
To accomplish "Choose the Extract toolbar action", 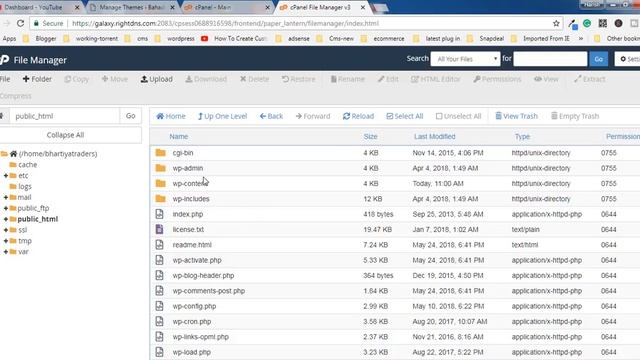I will point(589,79).
